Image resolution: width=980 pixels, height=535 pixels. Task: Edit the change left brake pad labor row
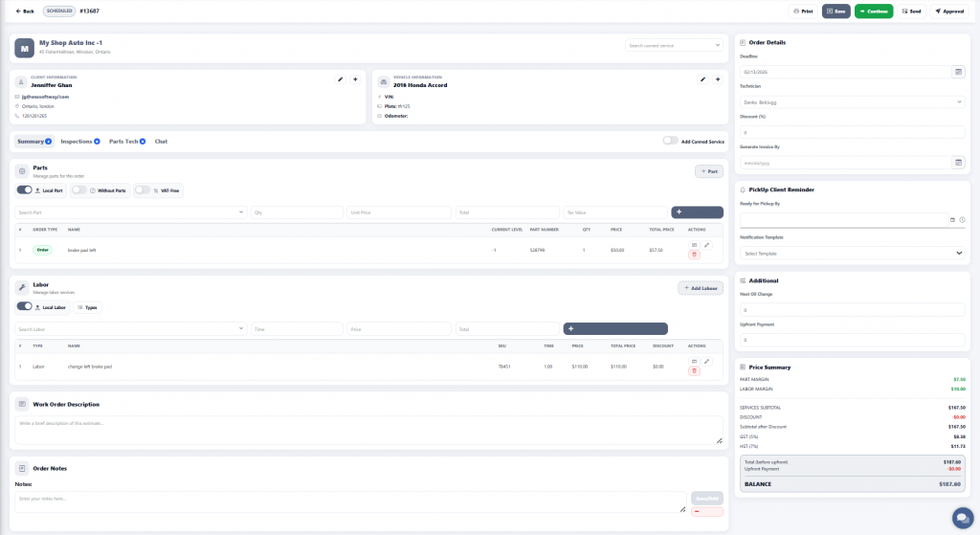click(707, 362)
